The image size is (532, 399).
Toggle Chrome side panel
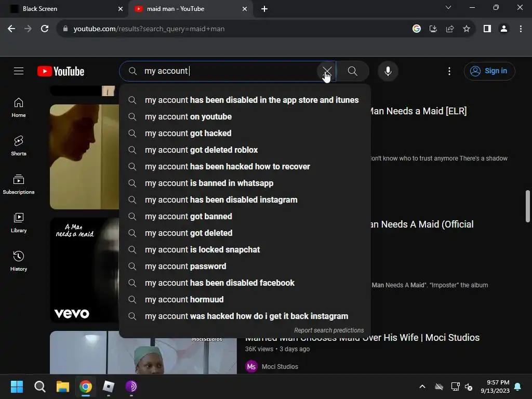click(487, 29)
